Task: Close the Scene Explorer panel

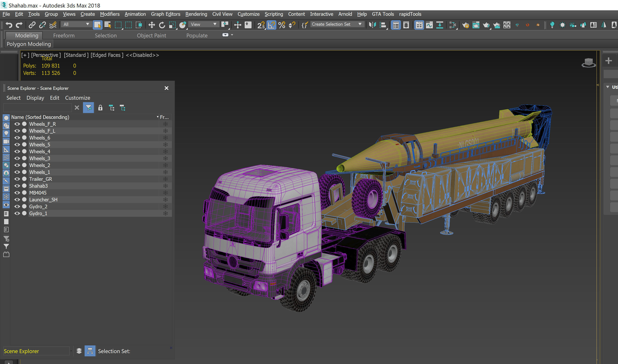Action: [166, 88]
